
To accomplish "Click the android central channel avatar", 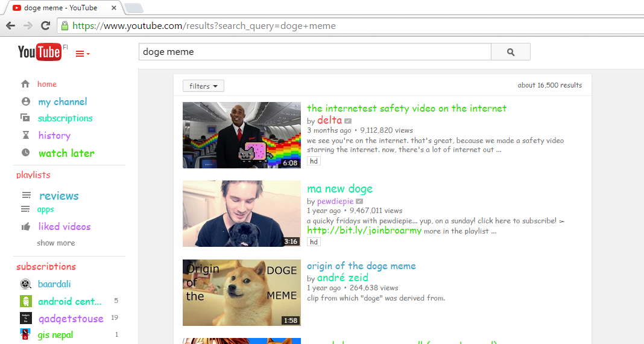I will (25, 301).
